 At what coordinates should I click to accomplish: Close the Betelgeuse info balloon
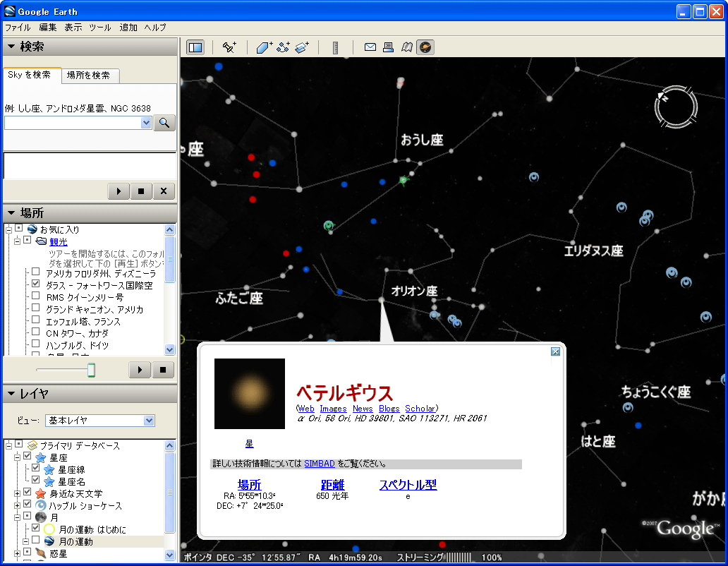coord(555,351)
